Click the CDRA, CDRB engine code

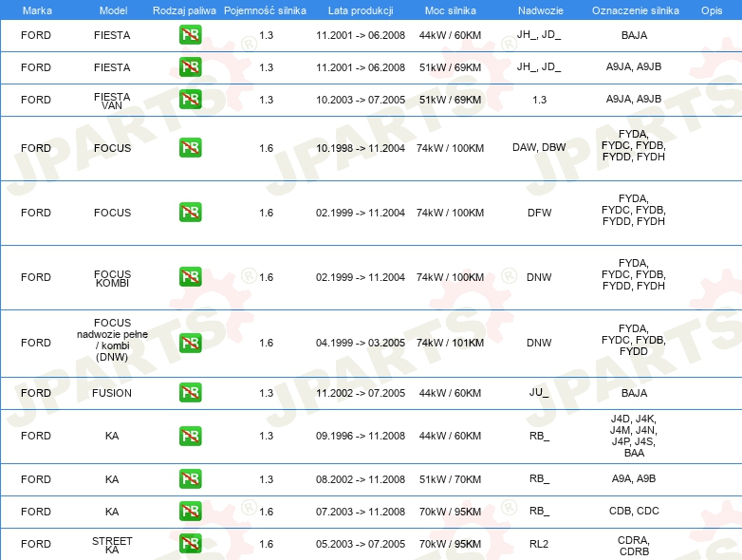tap(634, 546)
